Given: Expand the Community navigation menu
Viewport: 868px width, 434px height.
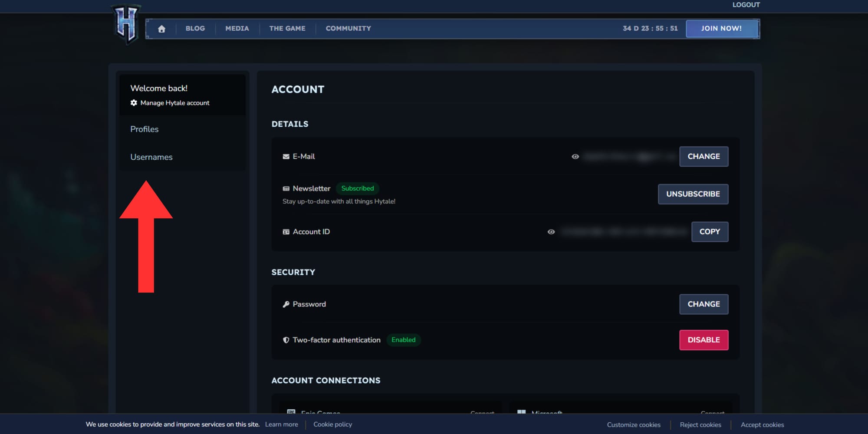Looking at the screenshot, I should (348, 29).
